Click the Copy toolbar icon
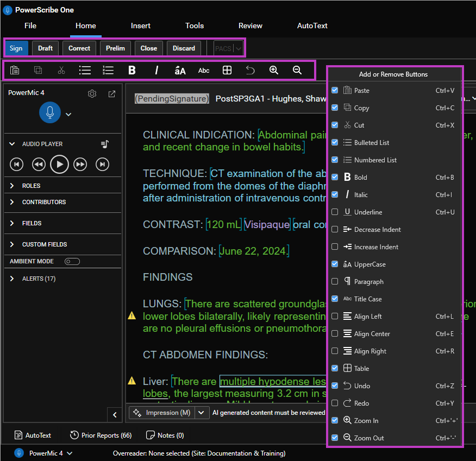The height and width of the screenshot is (461, 476). (x=38, y=71)
